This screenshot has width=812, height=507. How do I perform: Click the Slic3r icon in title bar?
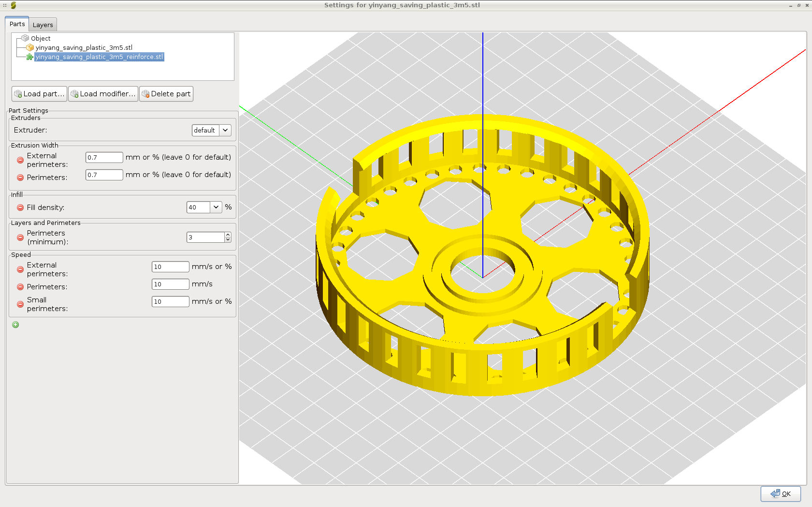(13, 5)
